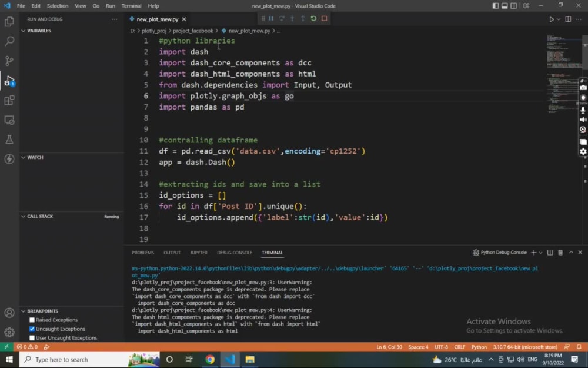This screenshot has width=588, height=368.
Task: Open the Testing flask icon
Action: coord(9,140)
